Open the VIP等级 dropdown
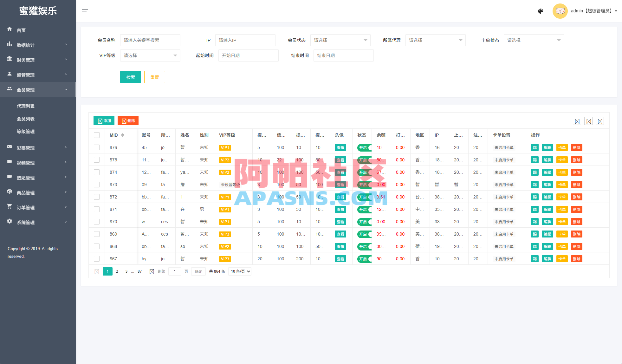 [150, 55]
